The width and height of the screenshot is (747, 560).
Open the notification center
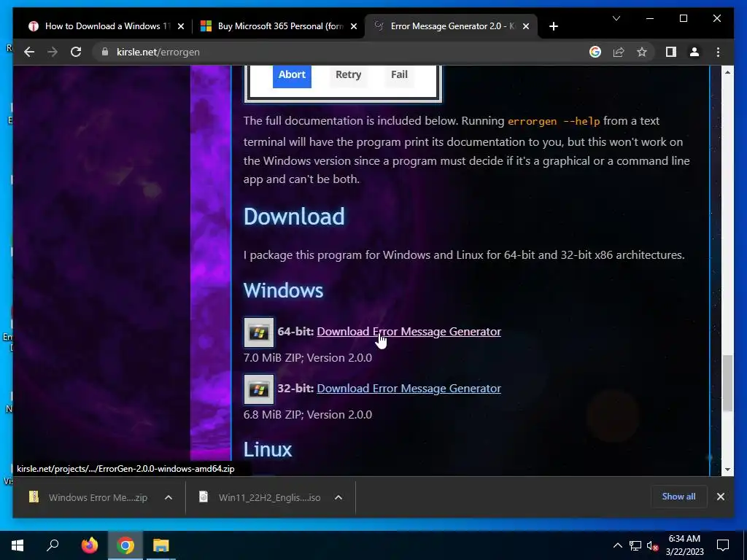723,545
